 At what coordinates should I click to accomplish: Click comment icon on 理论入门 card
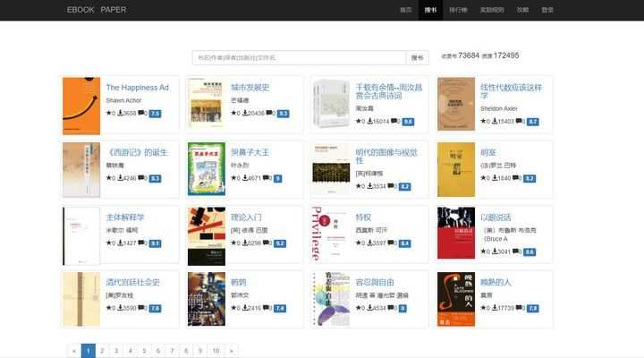tap(266, 243)
